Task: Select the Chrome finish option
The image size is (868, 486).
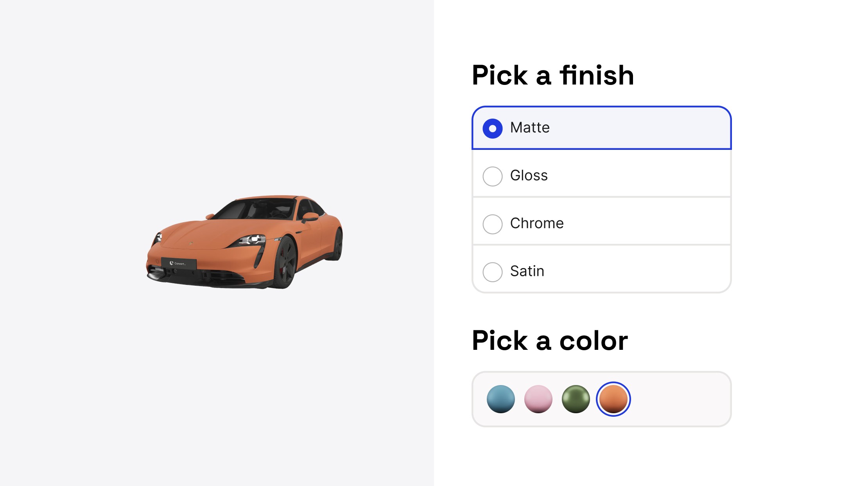Action: 492,224
